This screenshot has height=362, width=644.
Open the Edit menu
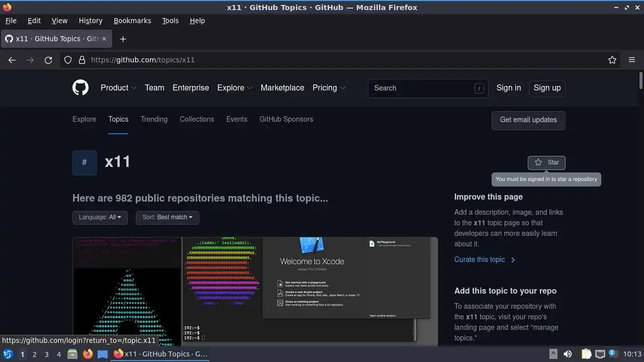34,21
